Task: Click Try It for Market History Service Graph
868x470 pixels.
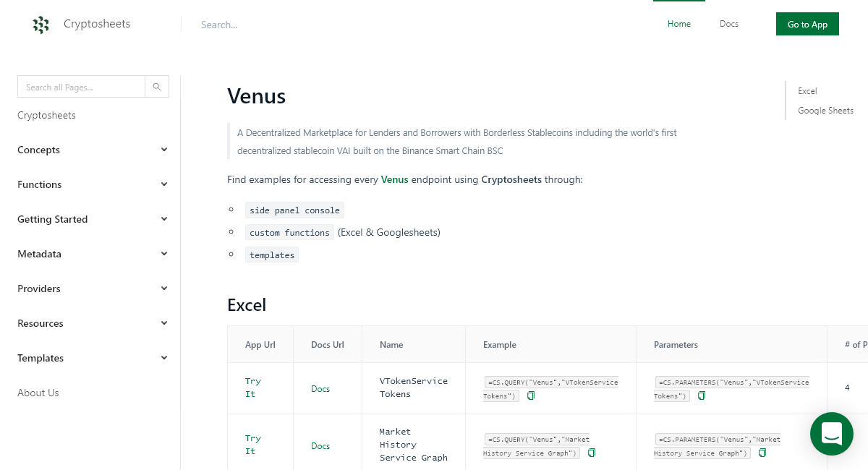Action: [252, 445]
